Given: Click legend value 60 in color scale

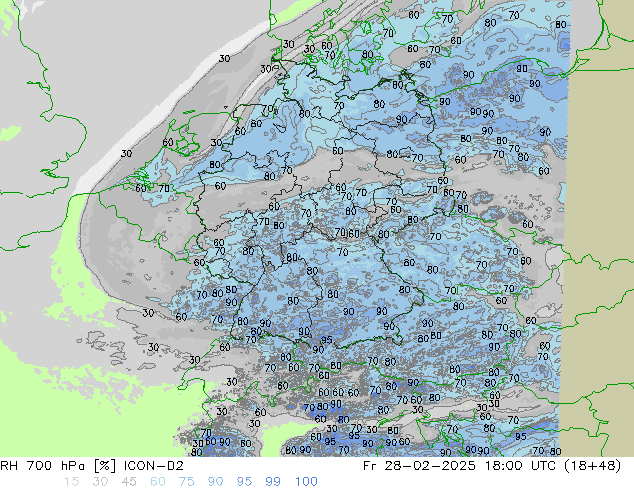Looking at the screenshot, I should 158,482.
